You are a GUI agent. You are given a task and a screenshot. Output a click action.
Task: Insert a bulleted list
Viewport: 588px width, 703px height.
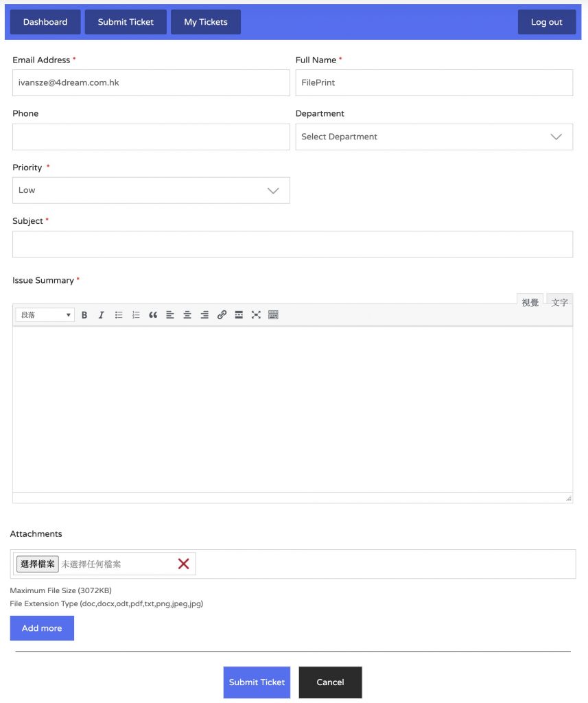coord(119,314)
